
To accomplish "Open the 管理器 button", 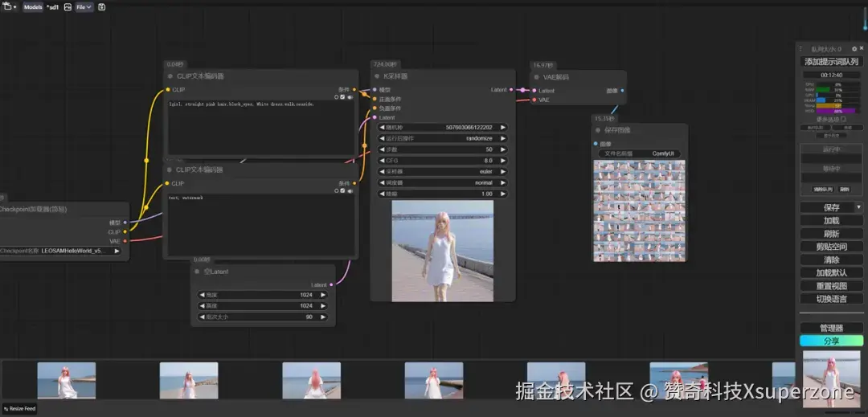I will [x=832, y=328].
